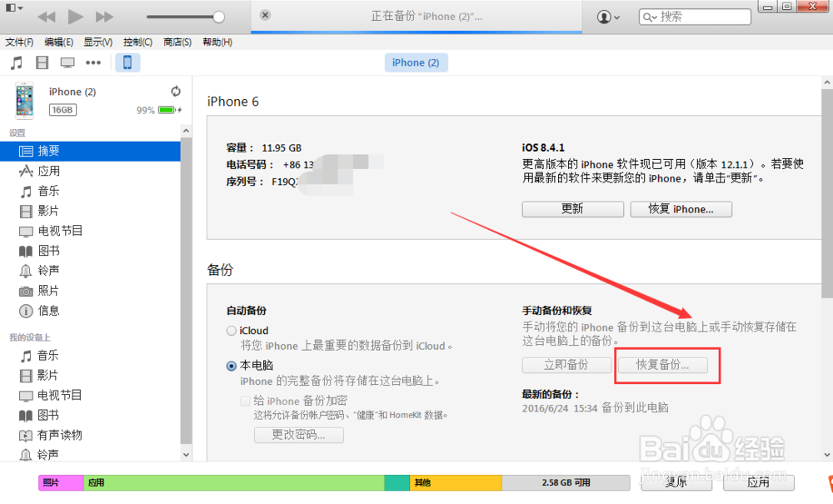This screenshot has height=504, width=833.
Task: Click the search field
Action: point(695,17)
